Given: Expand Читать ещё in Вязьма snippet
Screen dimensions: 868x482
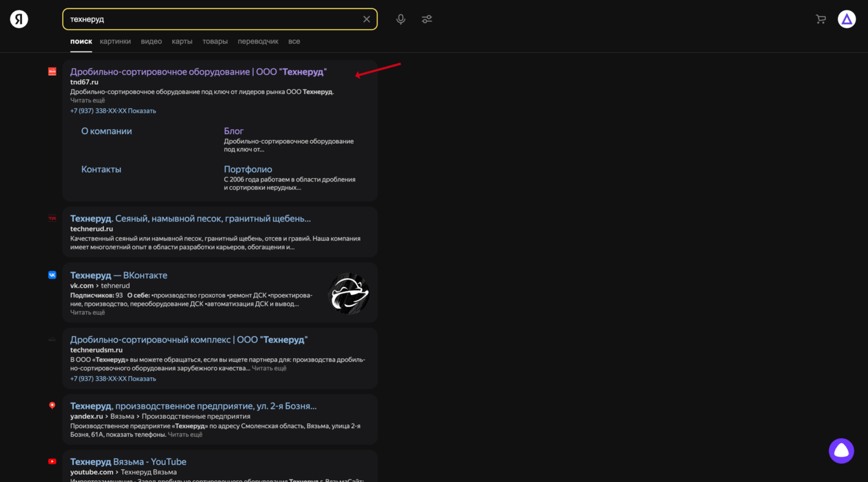Looking at the screenshot, I should tap(185, 435).
